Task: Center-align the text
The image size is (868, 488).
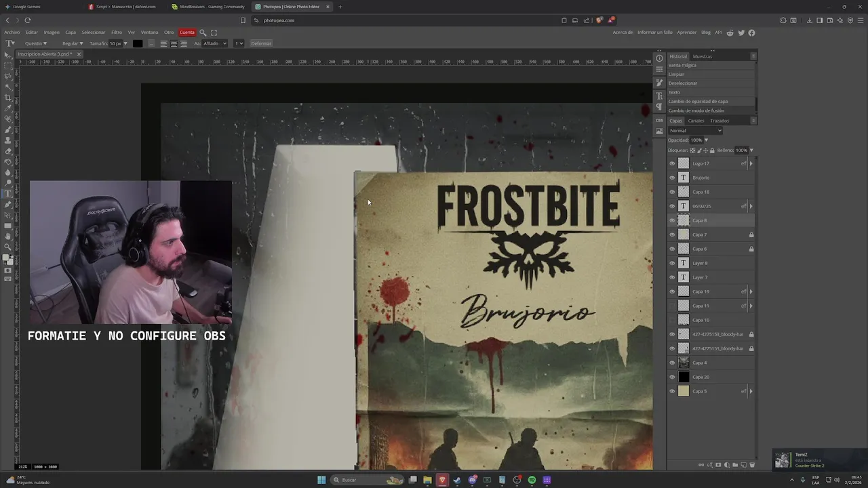Action: 174,43
